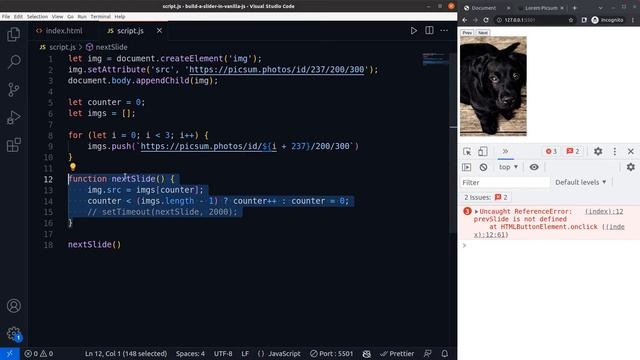Click the DevTools 3 errors counter
Image resolution: width=640 pixels, height=360 pixels.
point(551,151)
